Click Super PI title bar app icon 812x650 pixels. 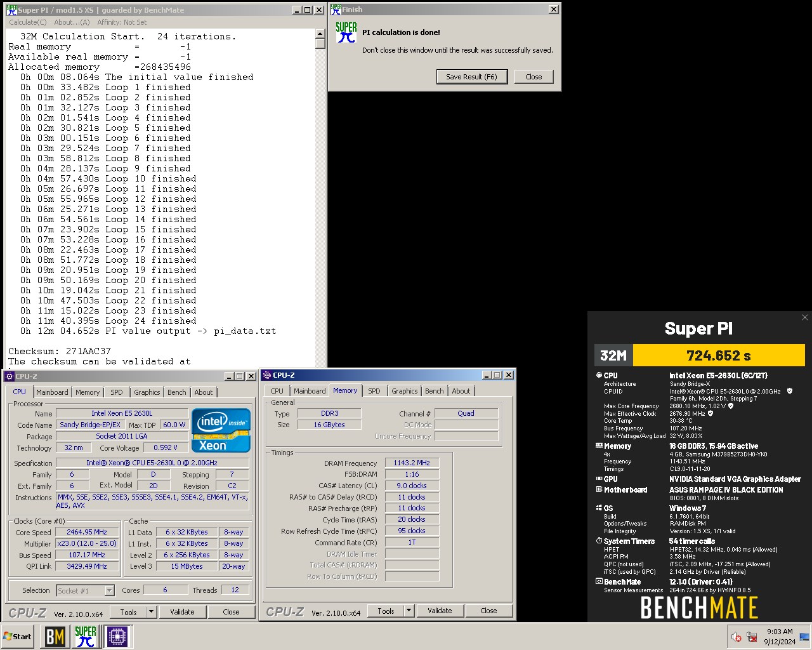pyautogui.click(x=11, y=10)
